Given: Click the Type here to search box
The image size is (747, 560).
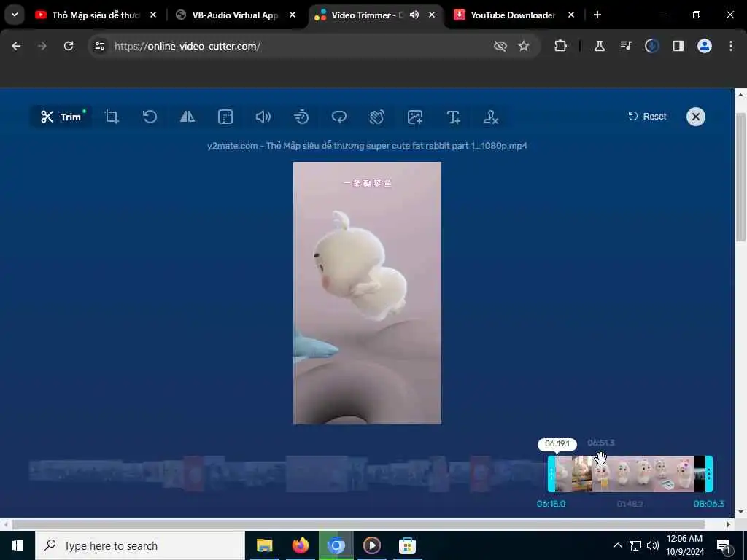Looking at the screenshot, I should [x=140, y=545].
